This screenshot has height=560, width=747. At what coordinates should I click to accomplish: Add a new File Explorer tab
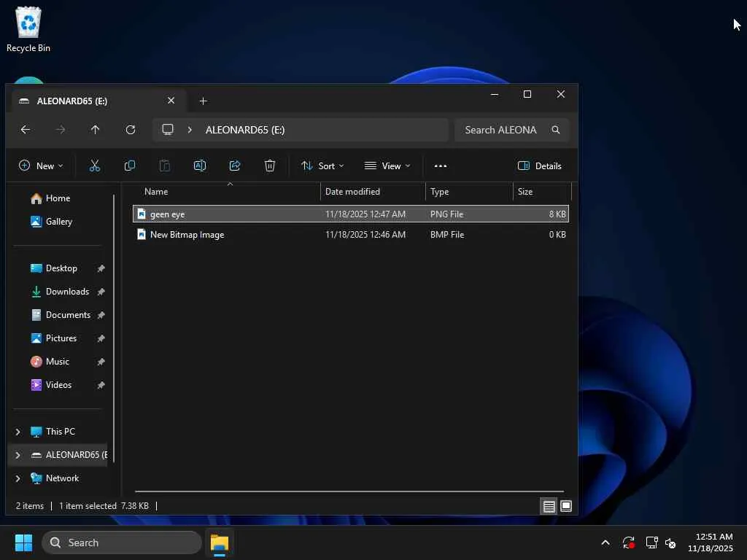(204, 101)
